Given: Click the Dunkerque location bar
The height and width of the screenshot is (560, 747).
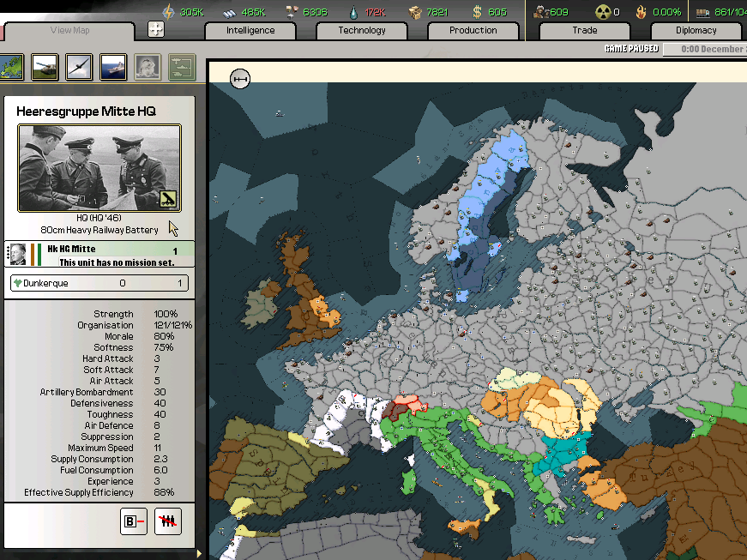Looking at the screenshot, I should [99, 283].
